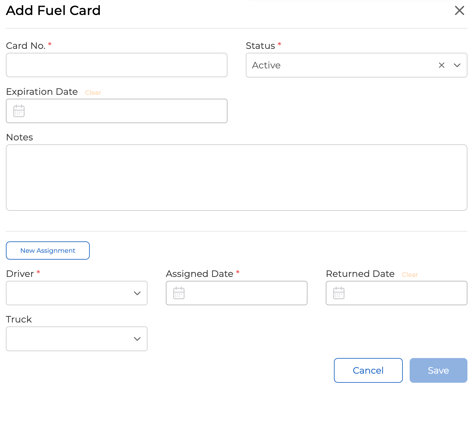Screen dimensions: 472x445
Task: Focus the Card No. input field
Action: [117, 65]
